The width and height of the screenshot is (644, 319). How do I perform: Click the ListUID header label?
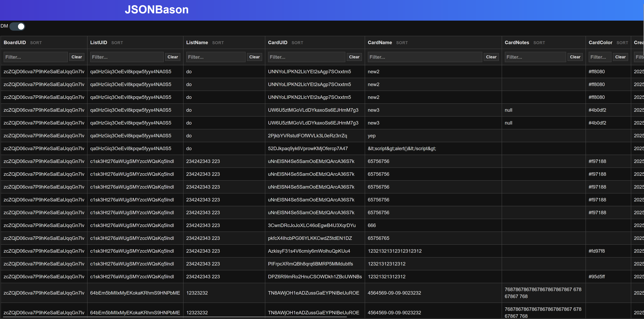pos(99,43)
